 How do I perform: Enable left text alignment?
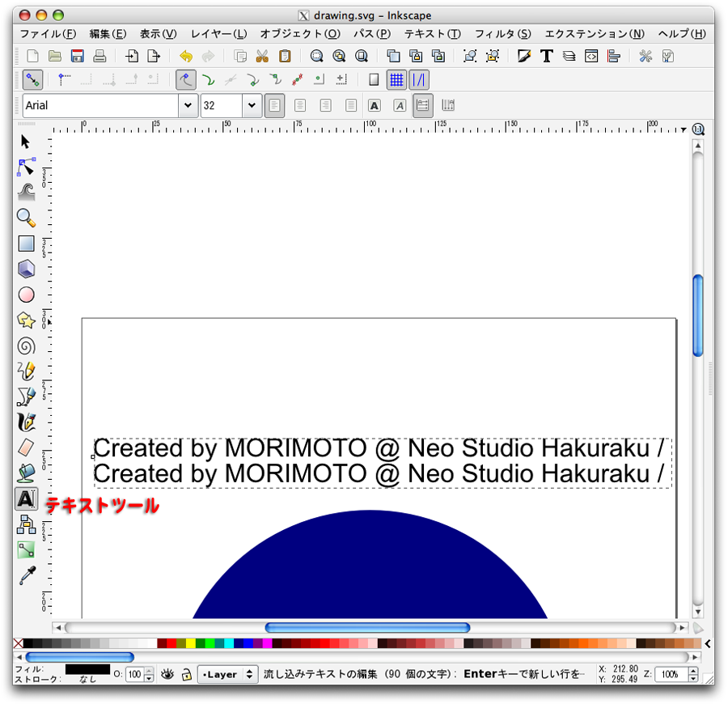[x=274, y=105]
